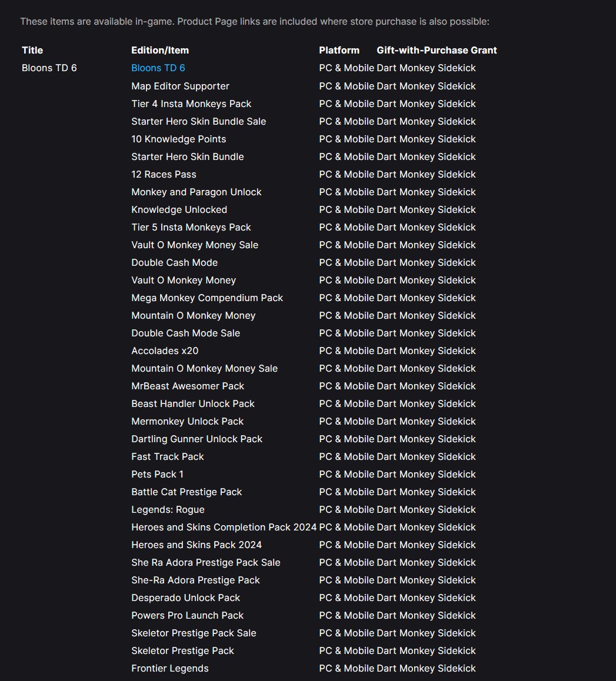Click 'PC & Mobile' in Legends: Rogue row
Image resolution: width=616 pixels, height=681 pixels.
tap(346, 510)
